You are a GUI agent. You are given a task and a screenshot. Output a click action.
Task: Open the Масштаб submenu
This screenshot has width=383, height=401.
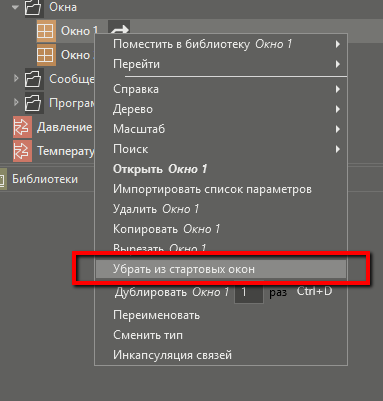221,129
